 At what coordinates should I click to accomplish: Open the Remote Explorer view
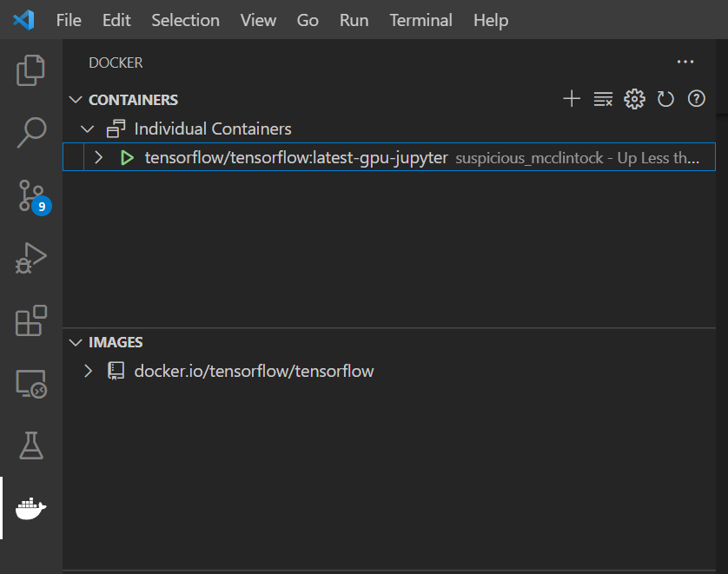[31, 384]
